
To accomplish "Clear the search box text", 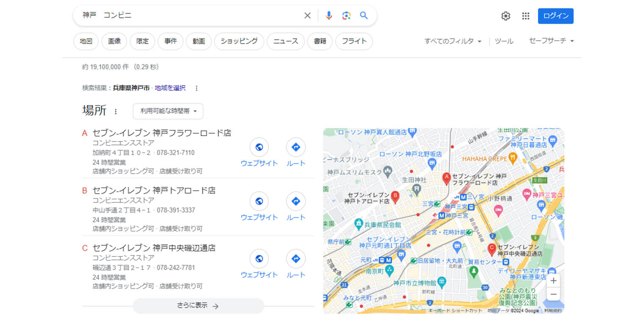I will click(x=308, y=16).
